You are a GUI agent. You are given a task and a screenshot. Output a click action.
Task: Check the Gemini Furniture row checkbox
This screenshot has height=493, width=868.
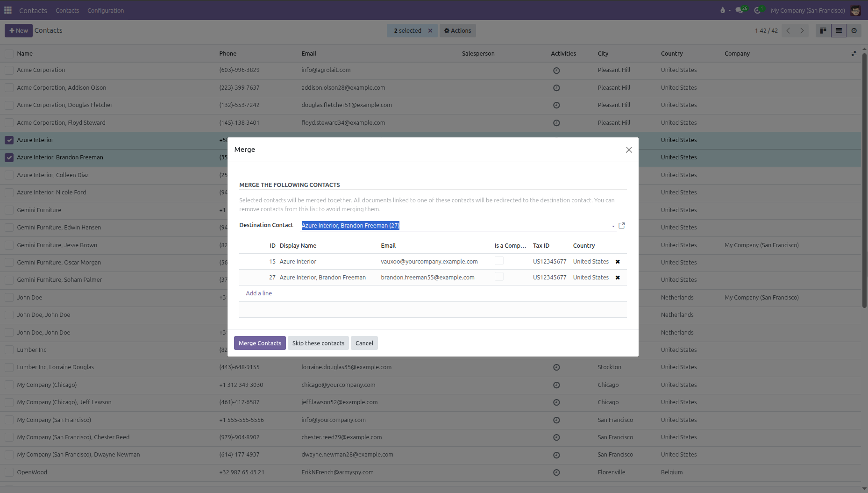coord(9,210)
